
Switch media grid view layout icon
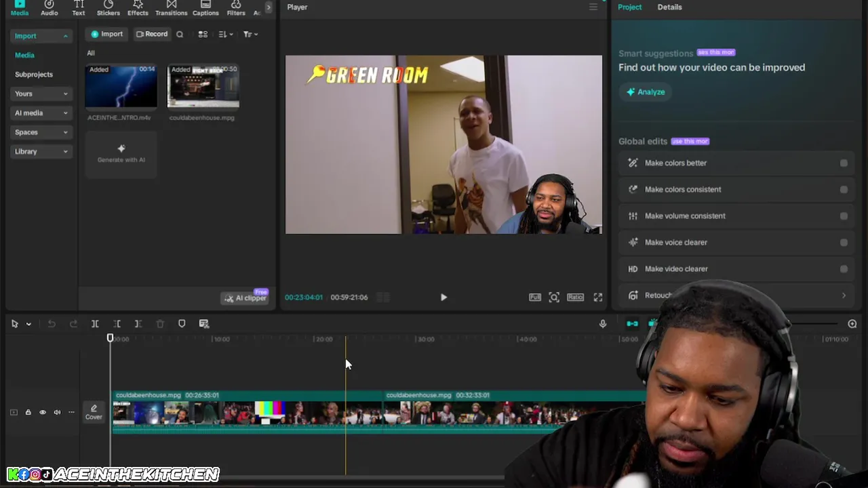[203, 35]
